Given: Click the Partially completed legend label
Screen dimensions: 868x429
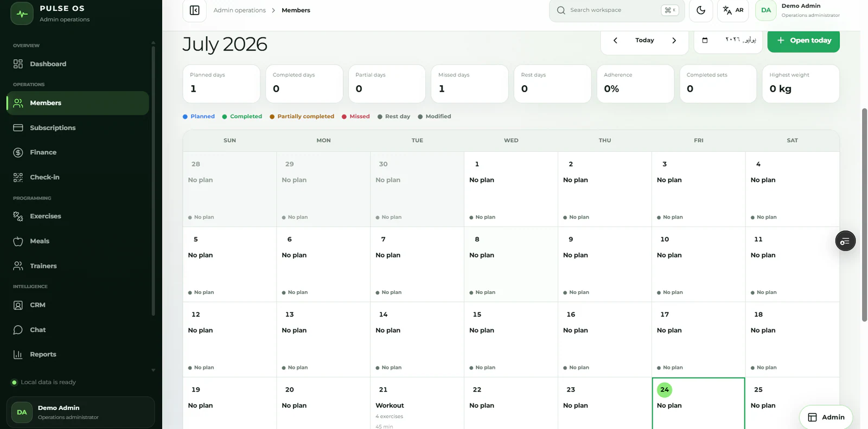Looking at the screenshot, I should [x=305, y=117].
